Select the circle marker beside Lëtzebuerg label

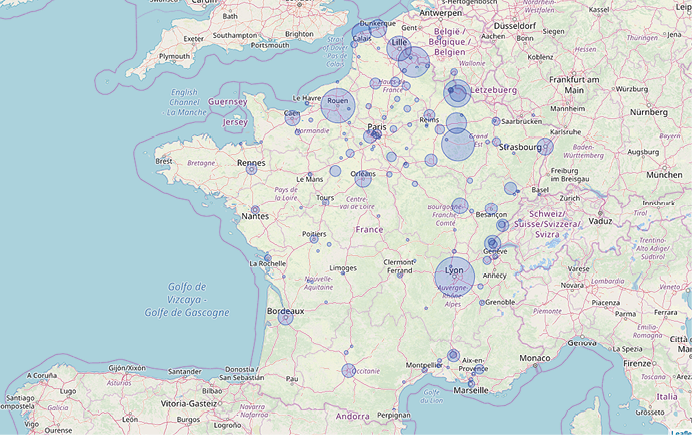point(457,93)
